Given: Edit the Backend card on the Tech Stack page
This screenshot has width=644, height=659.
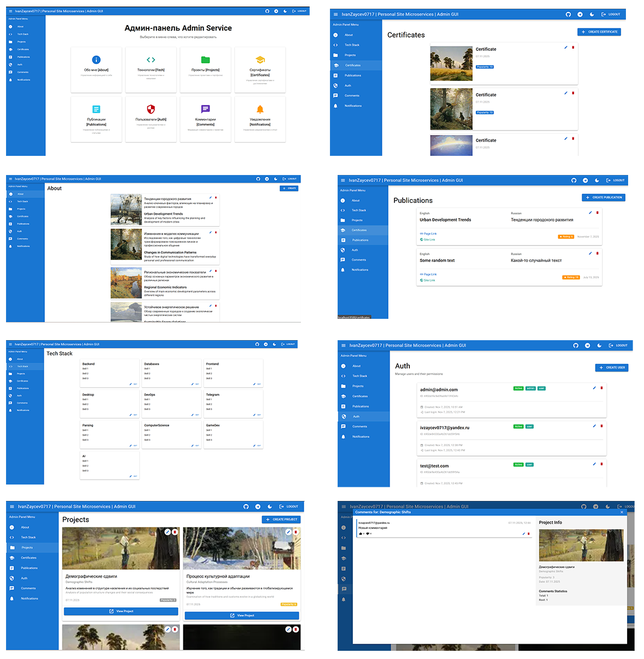Looking at the screenshot, I should pyautogui.click(x=134, y=384).
